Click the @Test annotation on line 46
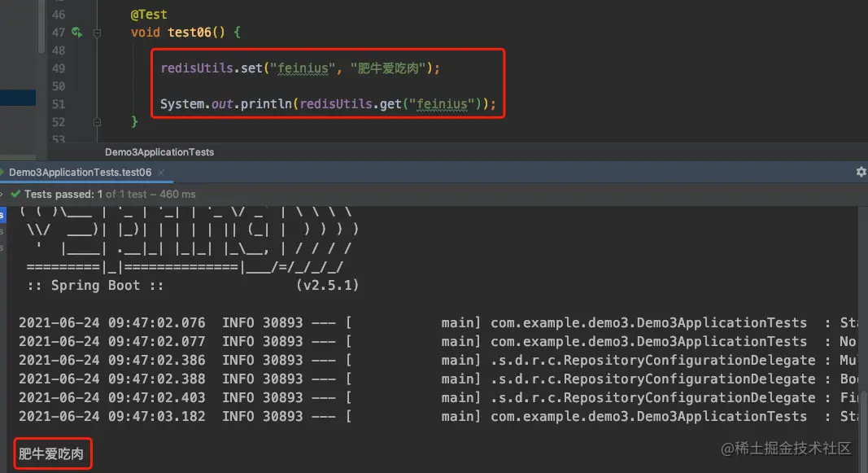The image size is (868, 473). tap(148, 15)
